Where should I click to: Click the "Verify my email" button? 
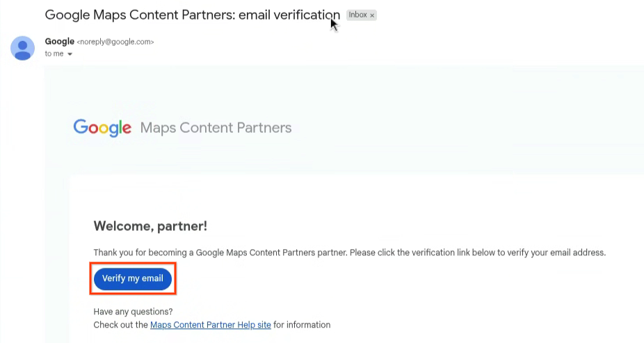133,278
